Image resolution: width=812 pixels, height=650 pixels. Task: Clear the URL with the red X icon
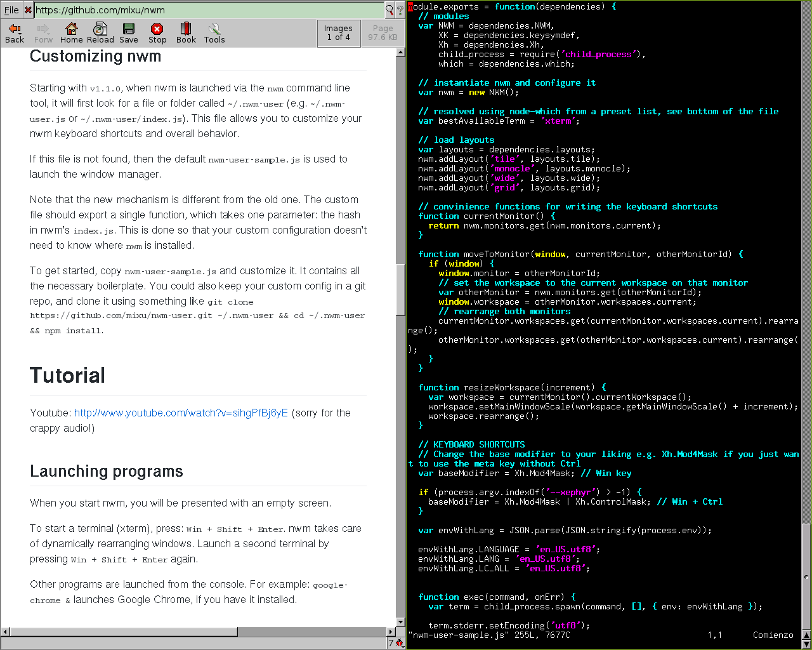tap(28, 10)
